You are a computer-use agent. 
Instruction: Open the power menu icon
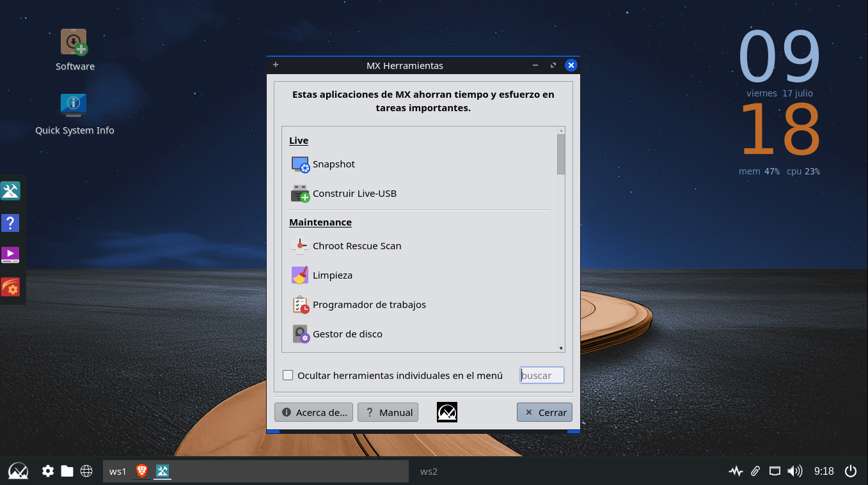(851, 471)
